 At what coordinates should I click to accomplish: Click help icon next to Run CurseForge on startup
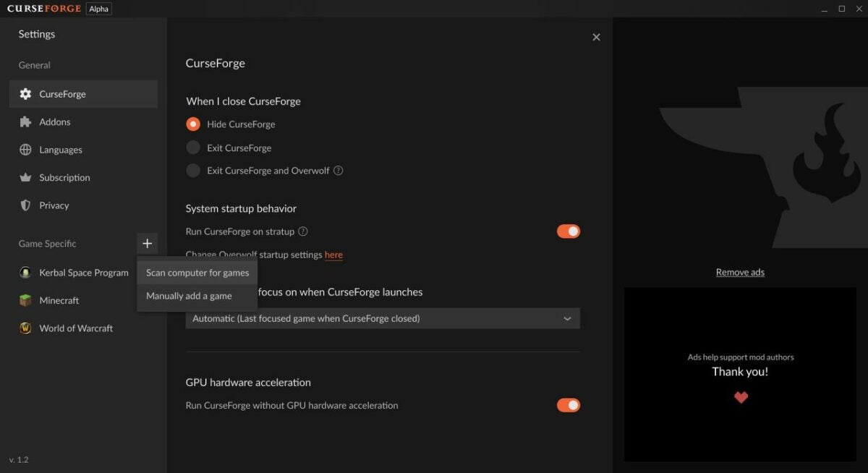coord(303,231)
